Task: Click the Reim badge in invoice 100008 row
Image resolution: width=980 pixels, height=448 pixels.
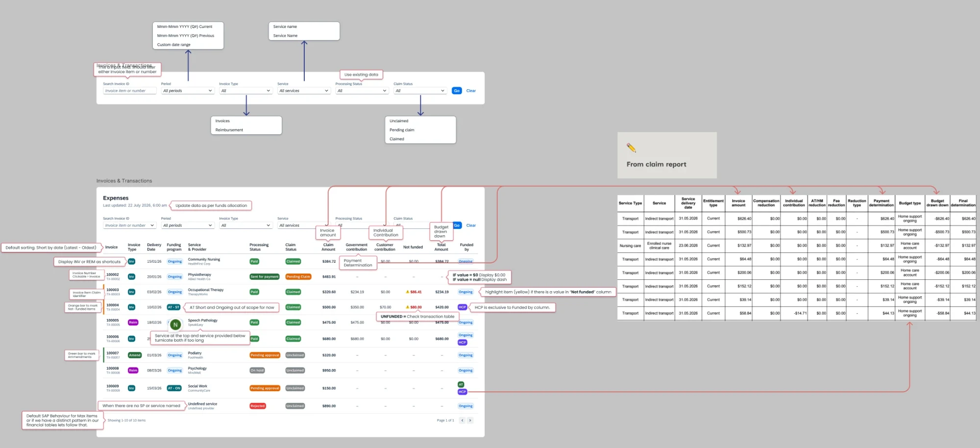Action: [x=133, y=371]
